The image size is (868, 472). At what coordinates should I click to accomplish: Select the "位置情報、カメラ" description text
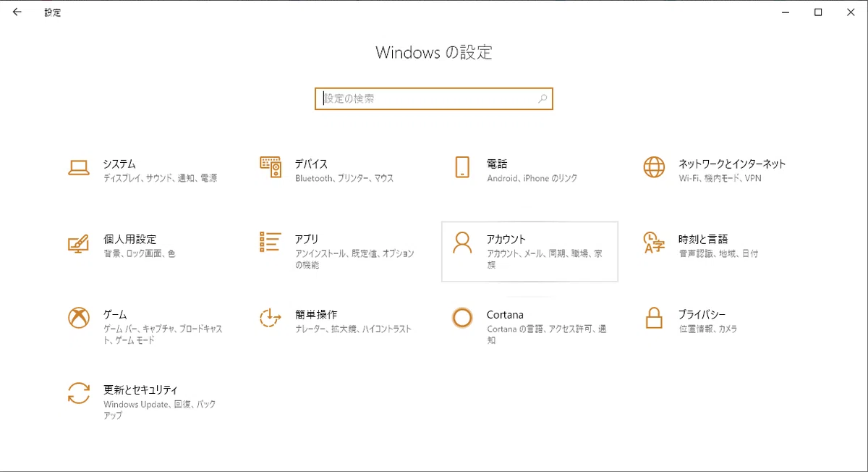click(708, 329)
